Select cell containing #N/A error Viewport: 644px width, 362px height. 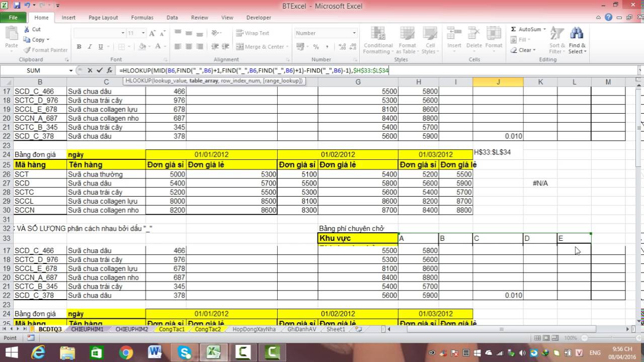540,184
